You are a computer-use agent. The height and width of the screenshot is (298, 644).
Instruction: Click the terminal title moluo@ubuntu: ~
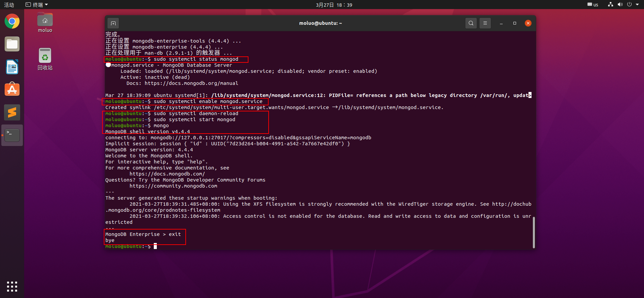pyautogui.click(x=321, y=23)
